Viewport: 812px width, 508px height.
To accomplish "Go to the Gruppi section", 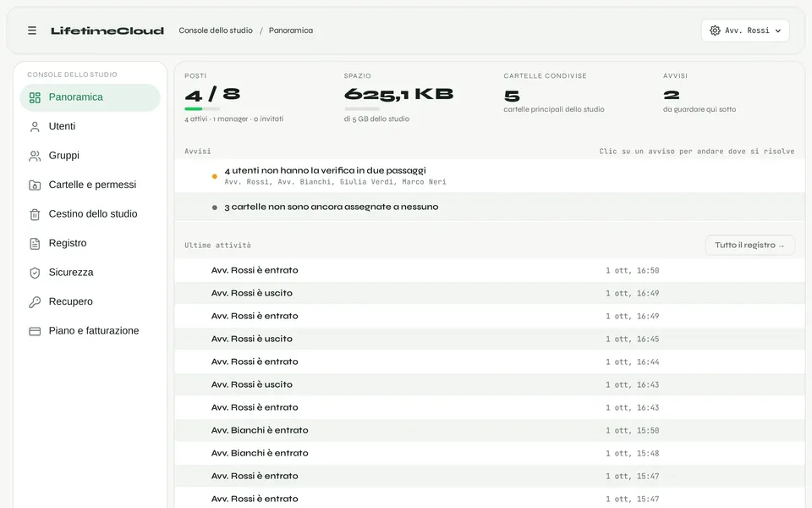I will click(x=91, y=156).
